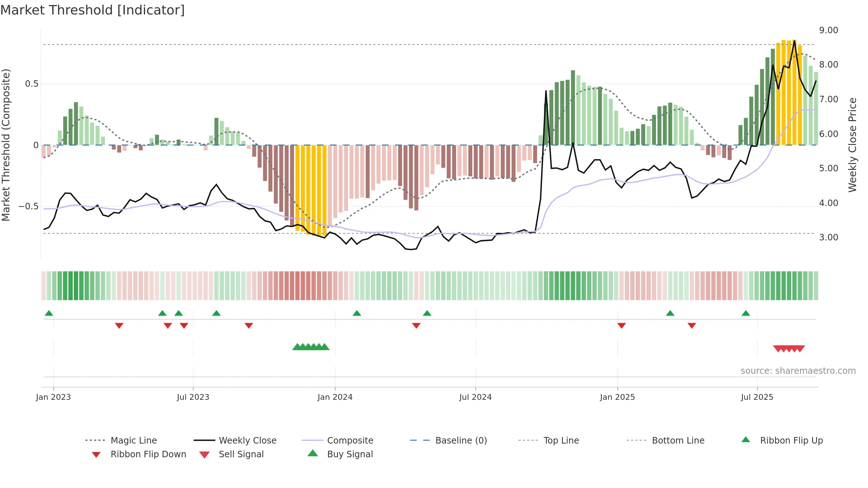868x488 pixels.
Task: Click the 0.5 tick on the left axis
Action: [x=32, y=84]
